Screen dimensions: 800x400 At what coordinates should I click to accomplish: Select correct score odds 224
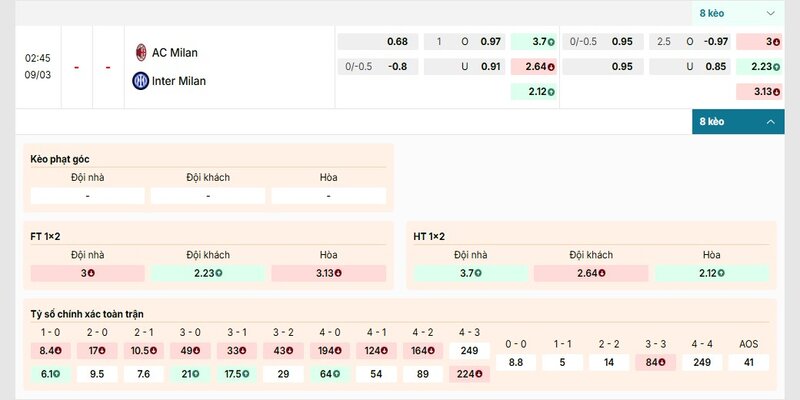click(x=469, y=374)
